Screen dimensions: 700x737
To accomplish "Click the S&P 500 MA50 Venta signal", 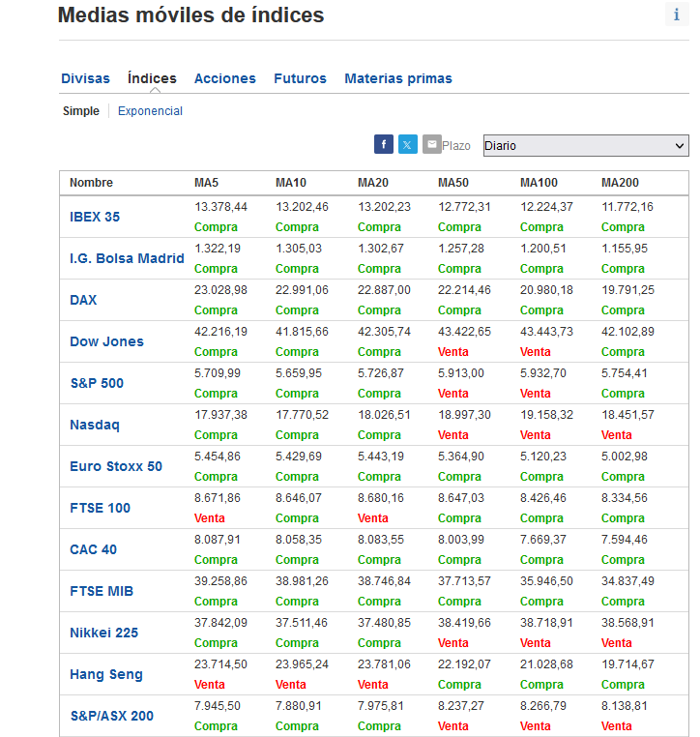I will click(x=452, y=394).
